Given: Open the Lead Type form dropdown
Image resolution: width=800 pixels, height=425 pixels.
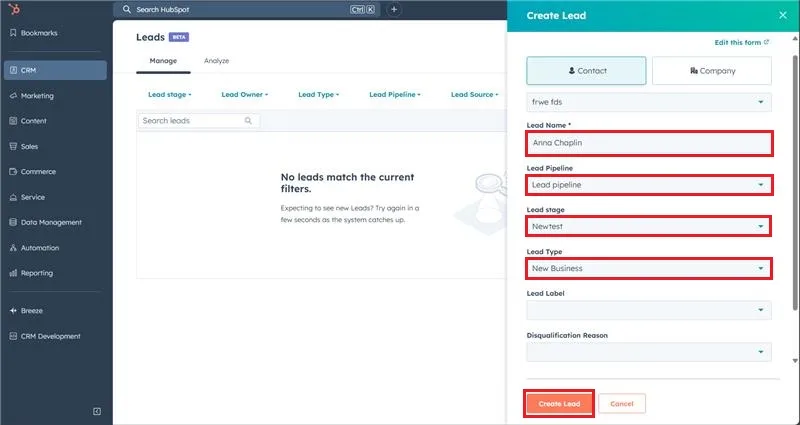Looking at the screenshot, I should click(x=649, y=269).
